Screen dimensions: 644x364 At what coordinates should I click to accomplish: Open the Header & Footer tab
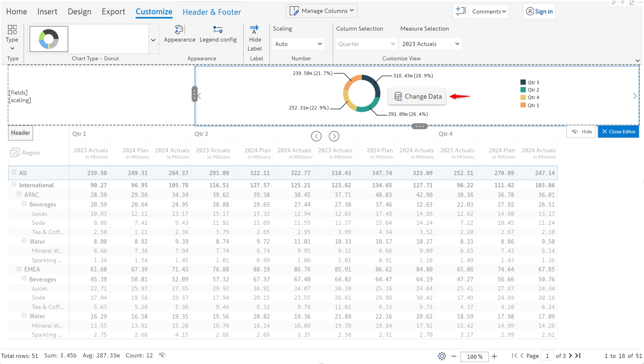212,12
